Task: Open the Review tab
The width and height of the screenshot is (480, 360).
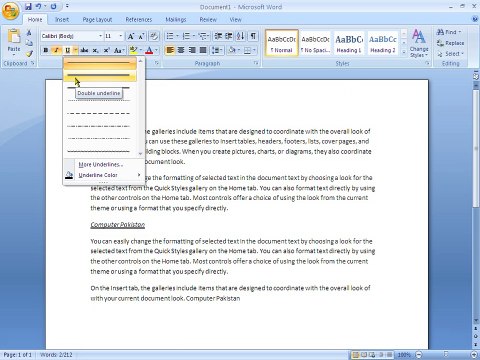Action: coord(208,20)
